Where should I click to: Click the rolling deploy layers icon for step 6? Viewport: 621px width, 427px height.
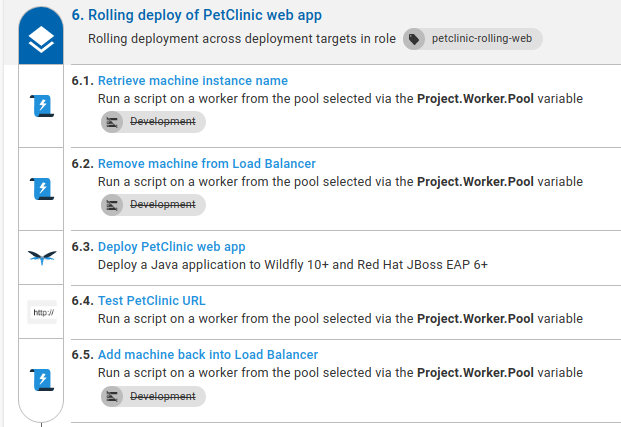click(41, 39)
